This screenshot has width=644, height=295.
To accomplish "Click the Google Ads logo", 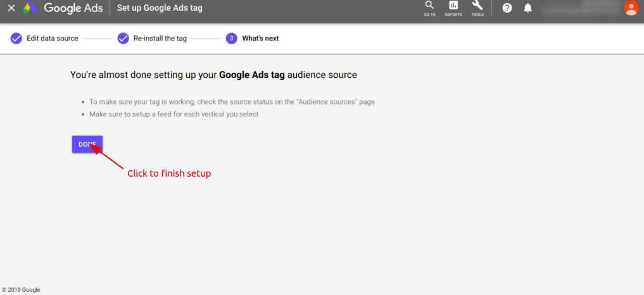I will click(x=62, y=8).
